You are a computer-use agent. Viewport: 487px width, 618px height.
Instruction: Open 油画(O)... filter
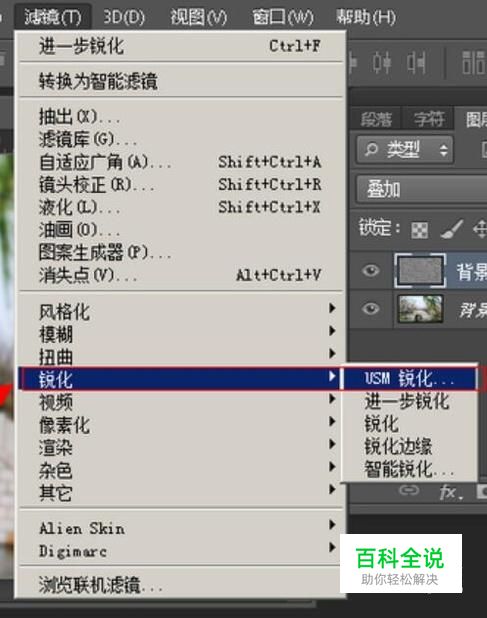point(181,230)
